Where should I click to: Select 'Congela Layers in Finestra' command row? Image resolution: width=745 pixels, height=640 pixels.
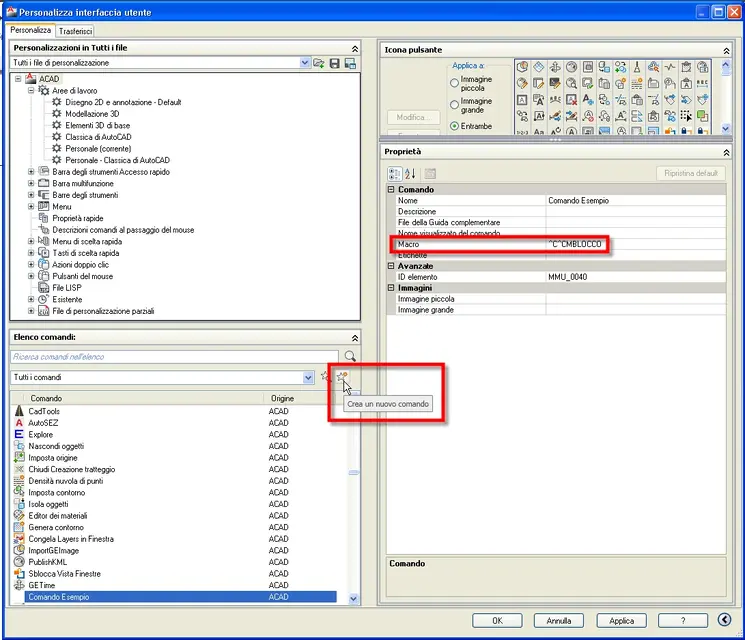175,539
